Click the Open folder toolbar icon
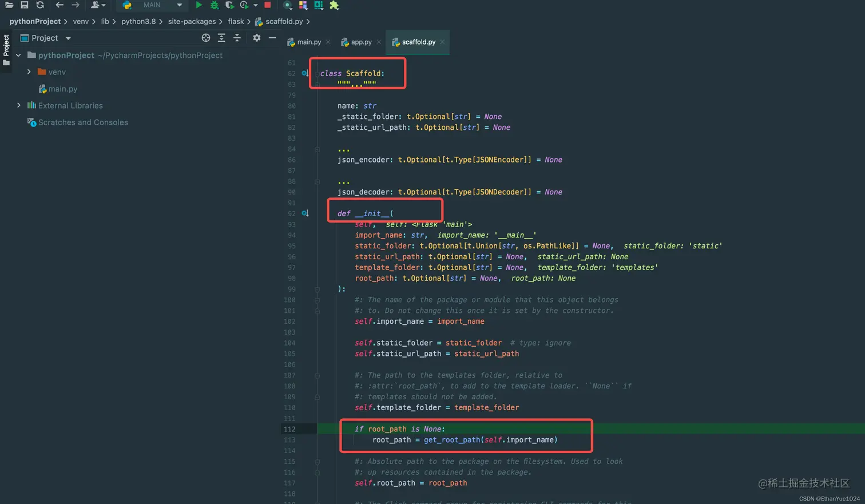This screenshot has width=865, height=504. pyautogui.click(x=9, y=5)
